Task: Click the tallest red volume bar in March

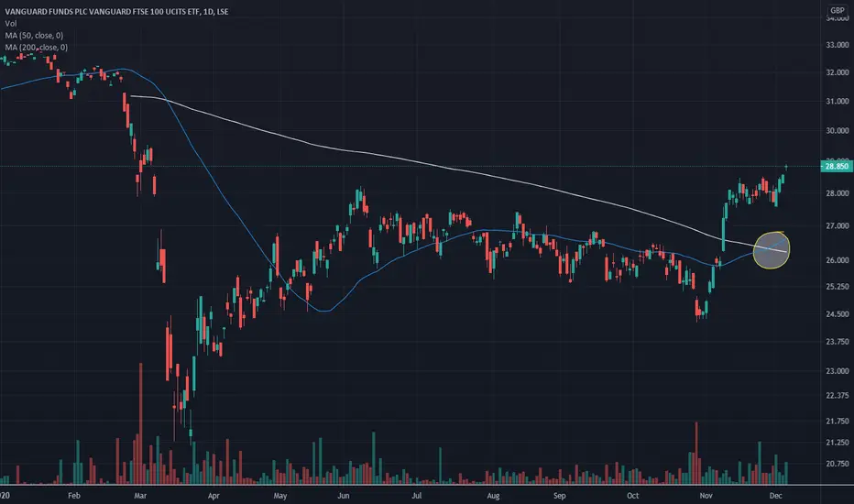Action: click(x=140, y=423)
